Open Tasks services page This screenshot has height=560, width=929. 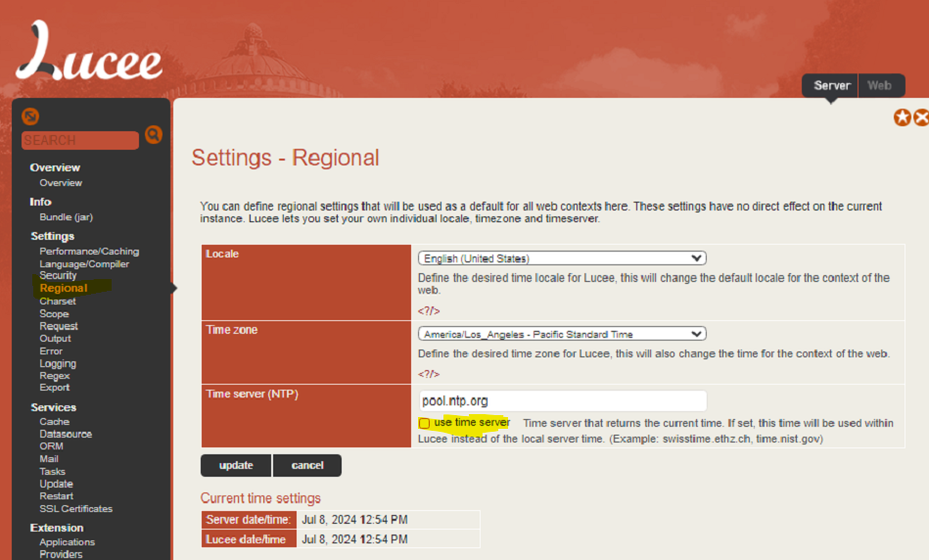pyautogui.click(x=52, y=472)
